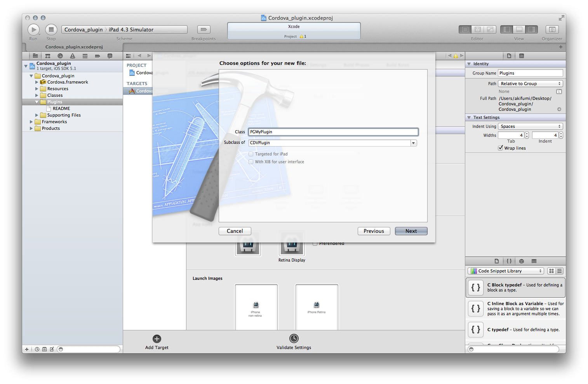Viewport: 588px width, 384px height.
Task: Toggle With XIB for user interface checkbox
Action: tap(251, 162)
